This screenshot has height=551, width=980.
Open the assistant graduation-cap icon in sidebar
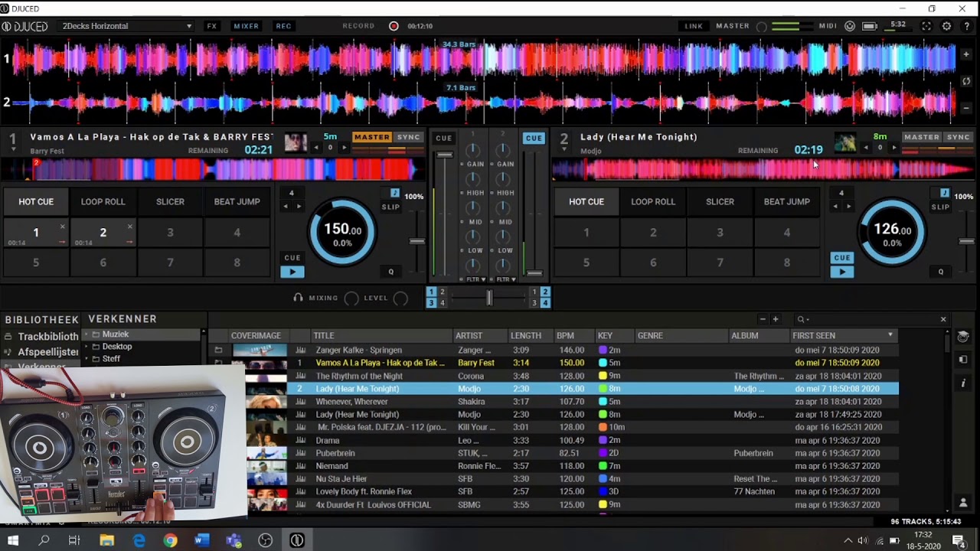tap(963, 337)
